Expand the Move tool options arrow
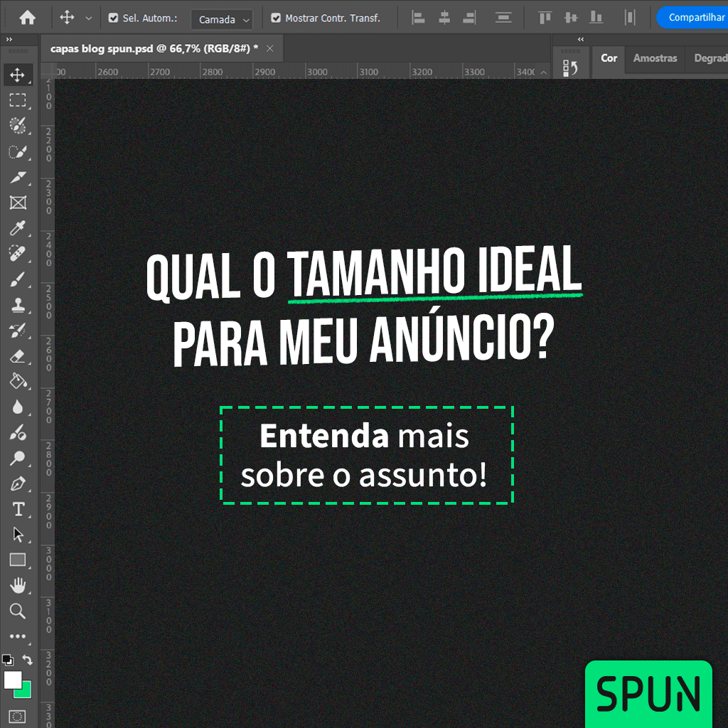 (88, 18)
